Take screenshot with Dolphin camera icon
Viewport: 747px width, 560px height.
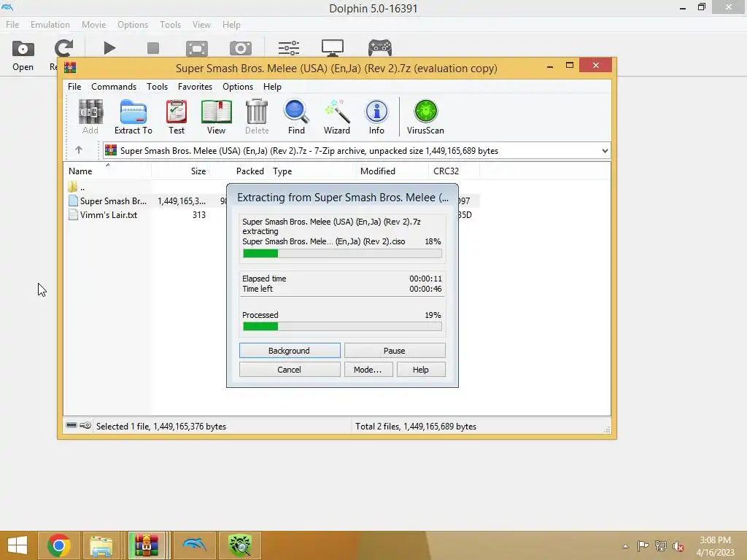point(241,48)
